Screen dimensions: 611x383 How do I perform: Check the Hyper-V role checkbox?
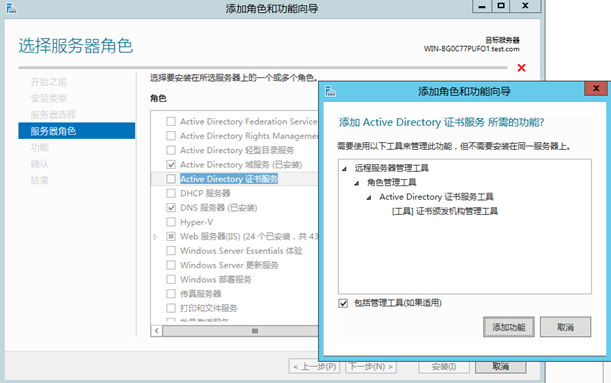pyautogui.click(x=171, y=222)
